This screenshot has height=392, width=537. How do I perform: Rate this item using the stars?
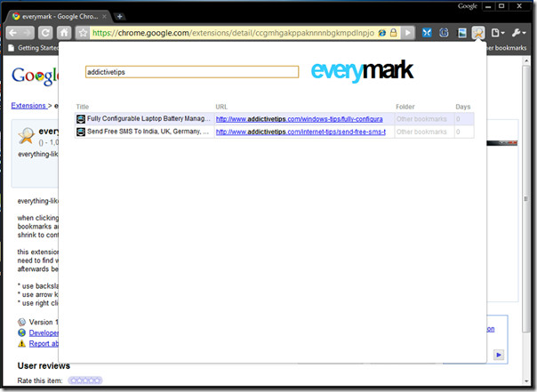(85, 380)
